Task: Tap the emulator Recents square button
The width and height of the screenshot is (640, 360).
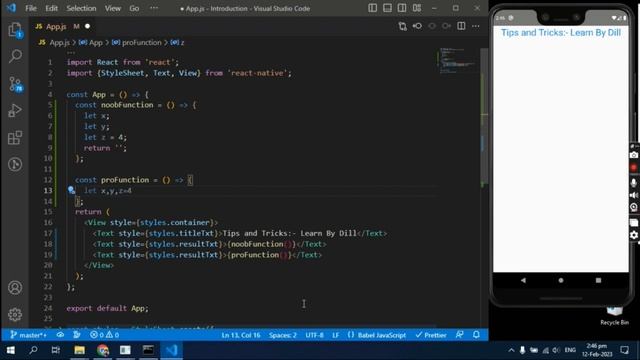Action: point(598,280)
